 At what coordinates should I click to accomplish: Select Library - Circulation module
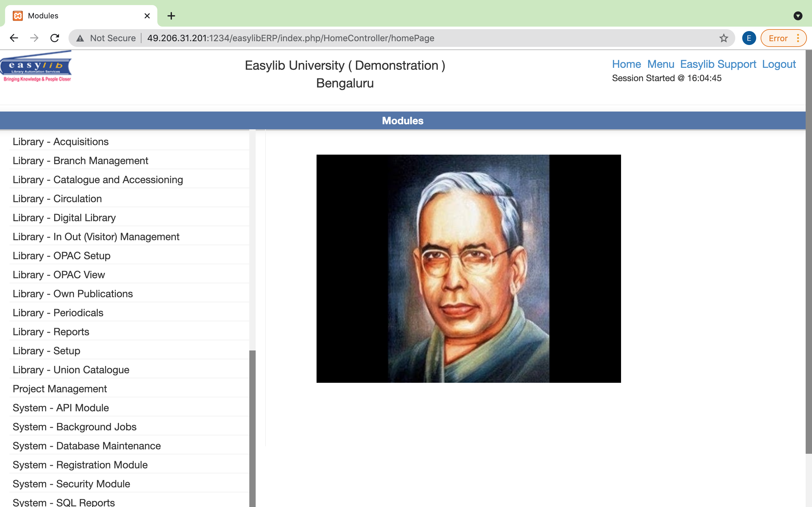coord(57,198)
